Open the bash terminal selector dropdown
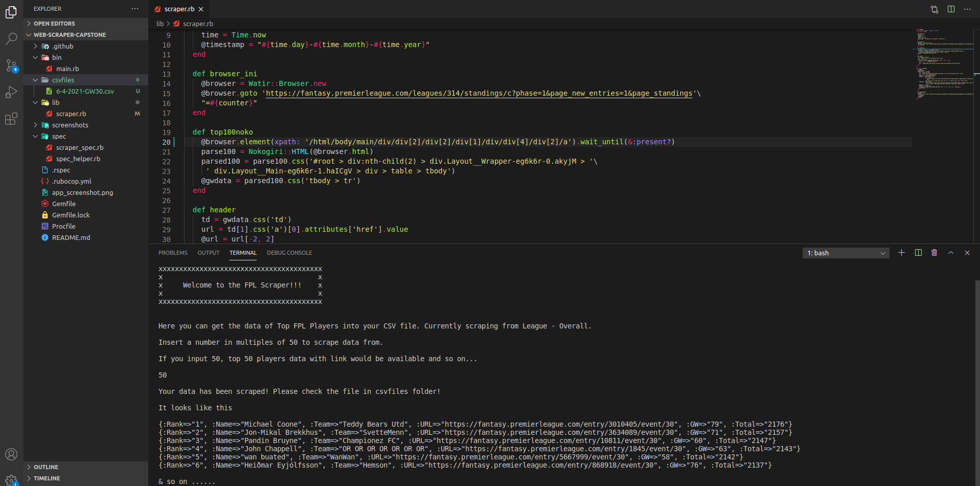The width and height of the screenshot is (980, 486). [846, 253]
